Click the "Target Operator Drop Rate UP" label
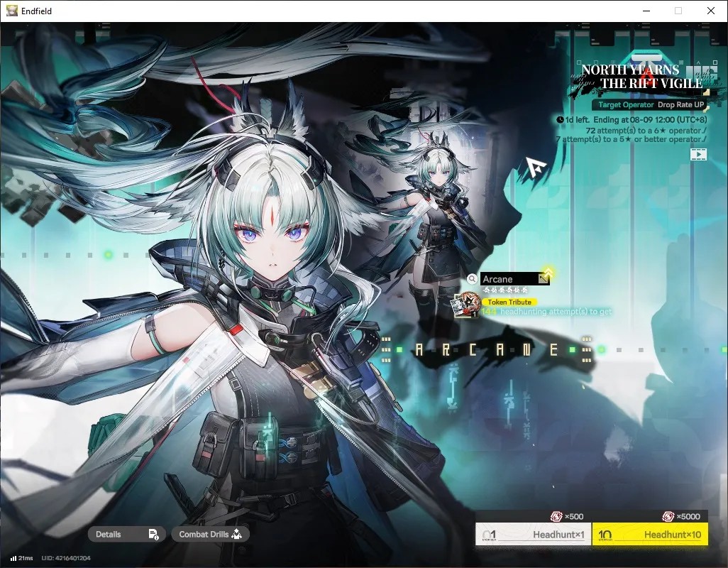The height and width of the screenshot is (568, 728). coord(651,105)
